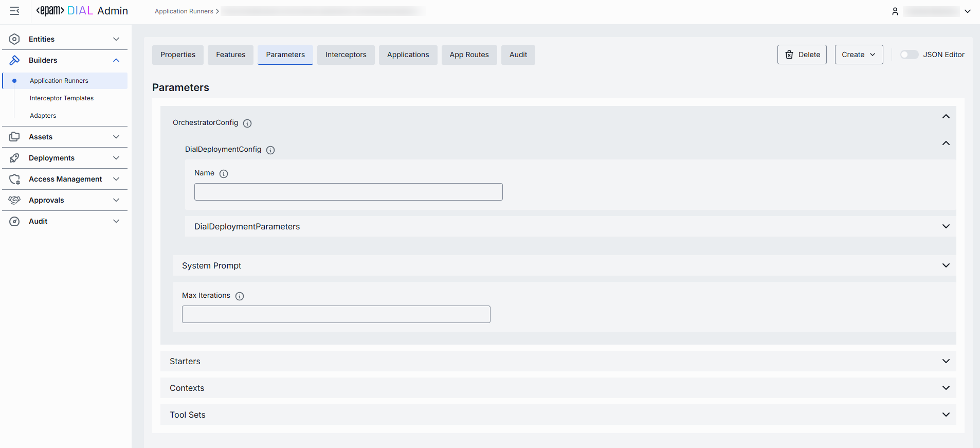Click info icon next to Name
The image size is (980, 448).
(224, 174)
